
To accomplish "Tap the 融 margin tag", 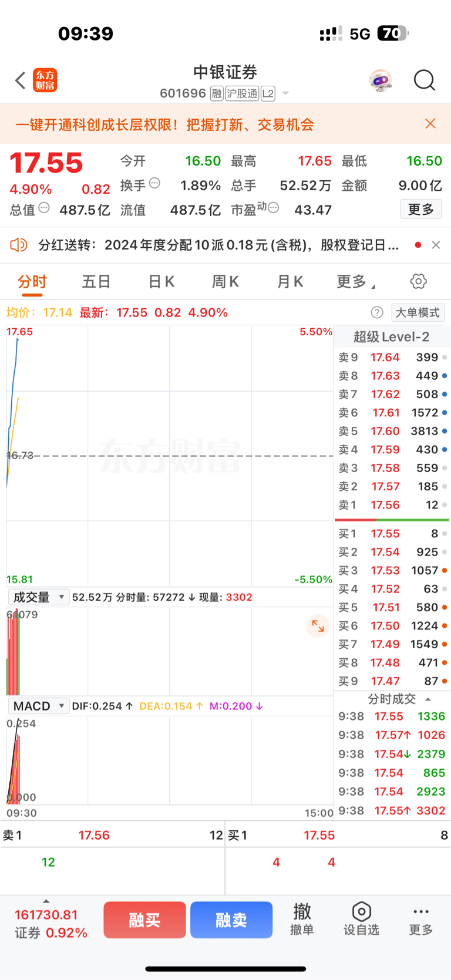I will (x=217, y=93).
